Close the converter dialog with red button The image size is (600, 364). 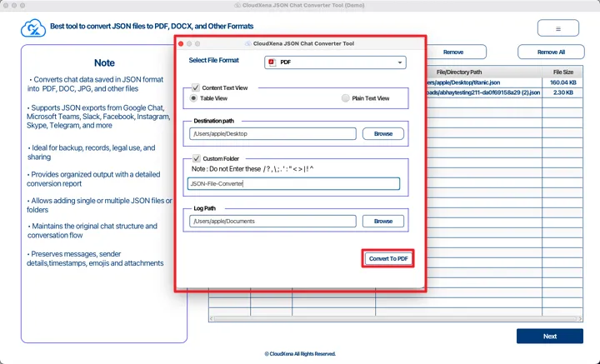point(181,42)
